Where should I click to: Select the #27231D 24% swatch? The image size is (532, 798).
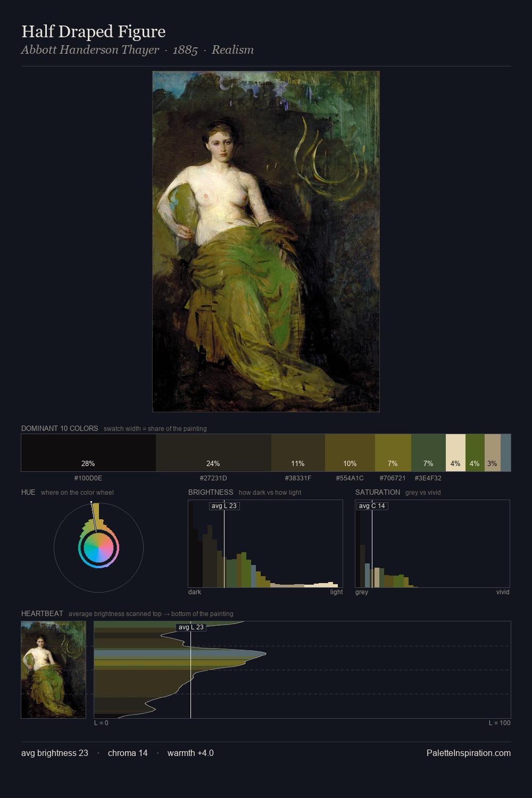point(213,453)
